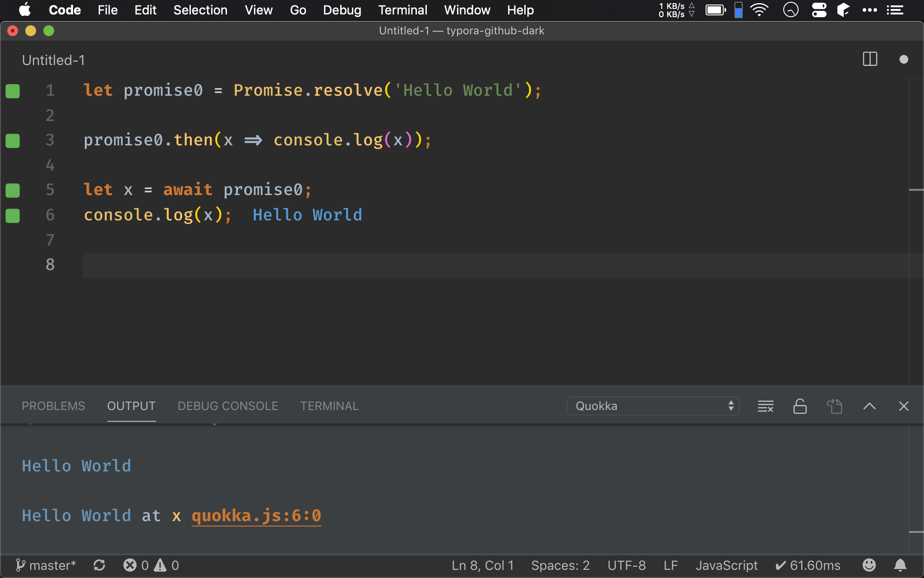The width and height of the screenshot is (924, 578).
Task: Switch to the PROBLEMS tab
Action: coord(53,406)
